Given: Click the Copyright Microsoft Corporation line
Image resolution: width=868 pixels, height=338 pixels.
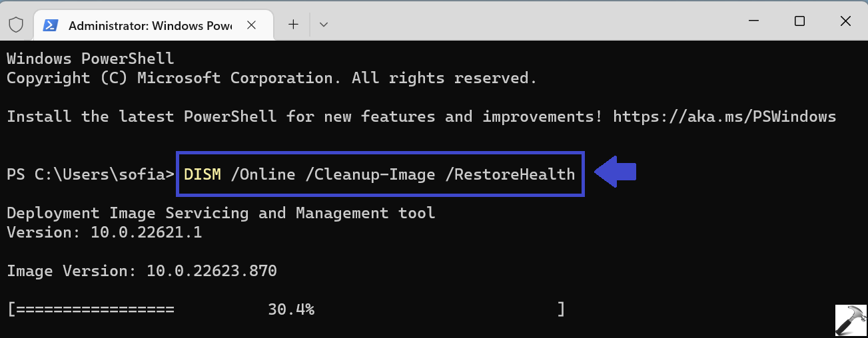Looking at the screenshot, I should coord(271,79).
